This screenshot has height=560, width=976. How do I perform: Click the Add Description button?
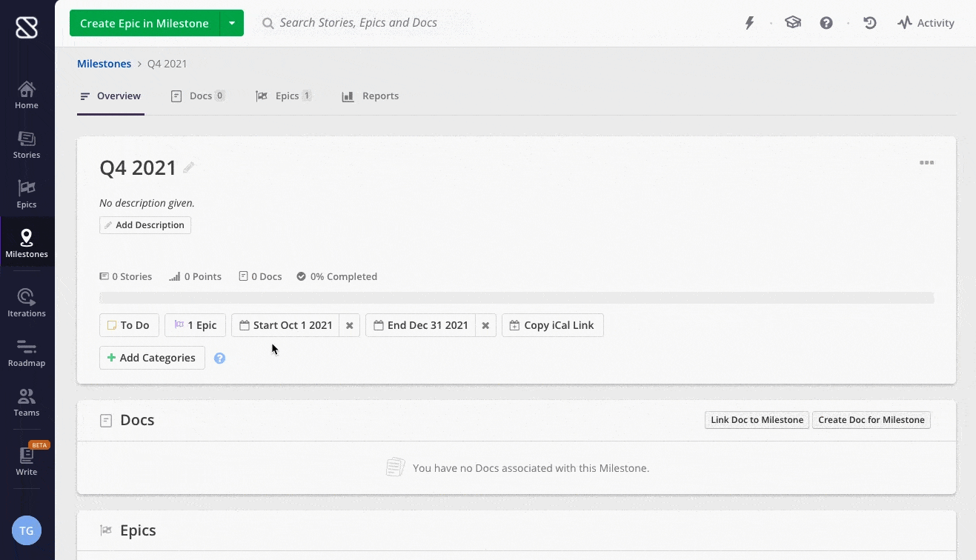(145, 225)
